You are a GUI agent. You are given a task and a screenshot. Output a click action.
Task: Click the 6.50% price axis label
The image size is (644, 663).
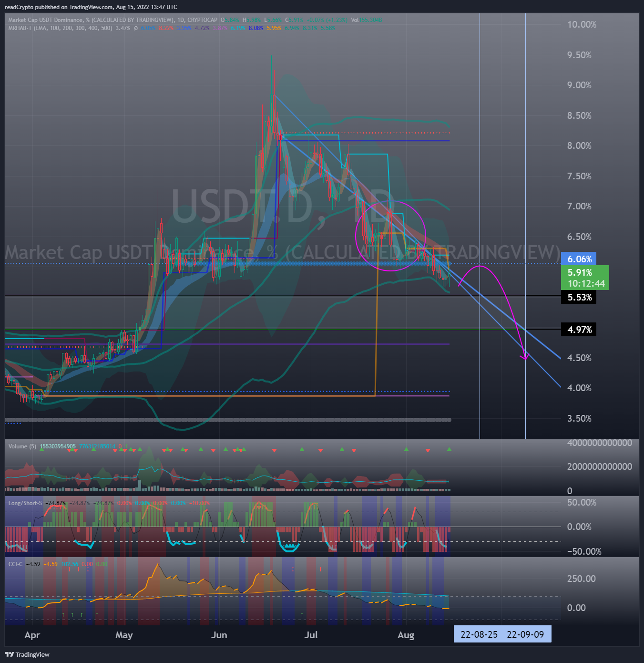pyautogui.click(x=579, y=237)
